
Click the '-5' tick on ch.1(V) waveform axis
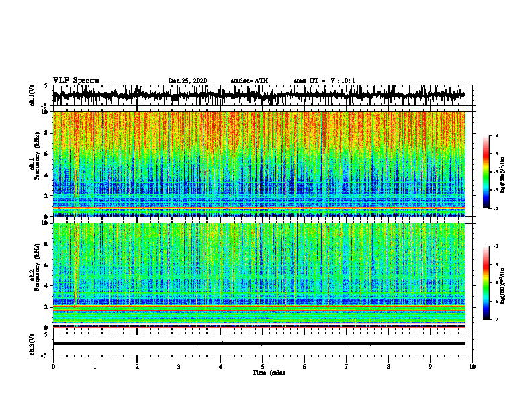pyautogui.click(x=45, y=106)
